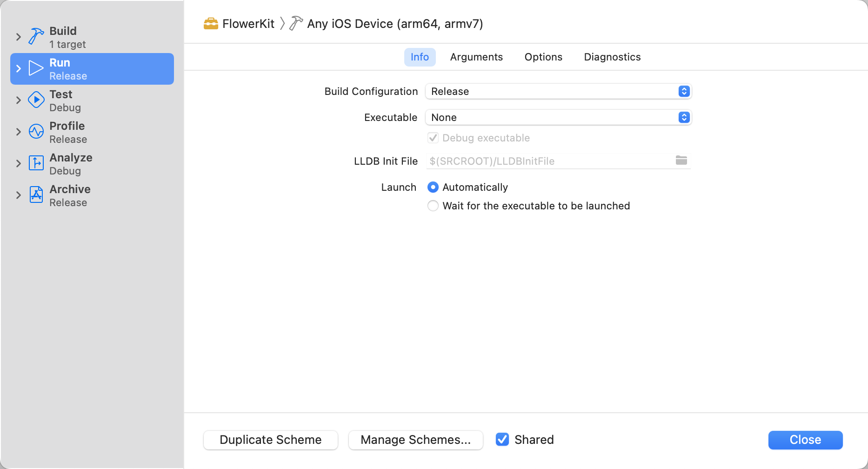Screen dimensions: 868x469
Task: Select the Analyze Debug action
Action: [92, 164]
